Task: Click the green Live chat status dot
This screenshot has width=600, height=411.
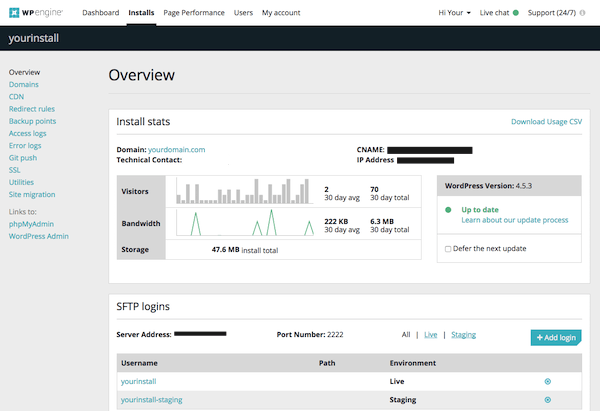Action: [x=515, y=13]
